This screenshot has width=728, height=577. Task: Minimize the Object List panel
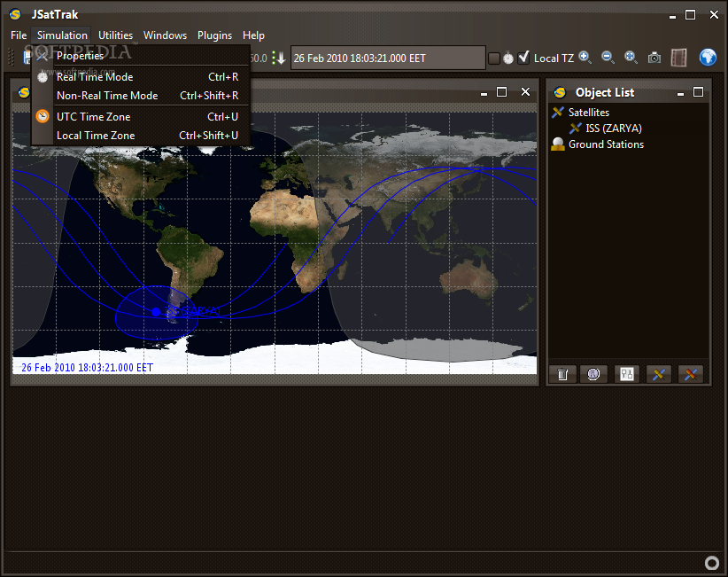681,93
